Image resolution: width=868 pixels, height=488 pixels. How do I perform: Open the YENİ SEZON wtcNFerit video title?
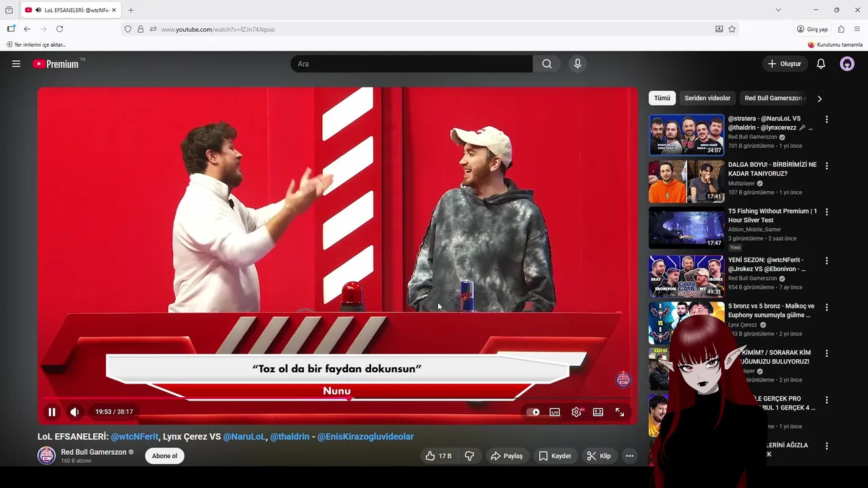coord(767,264)
